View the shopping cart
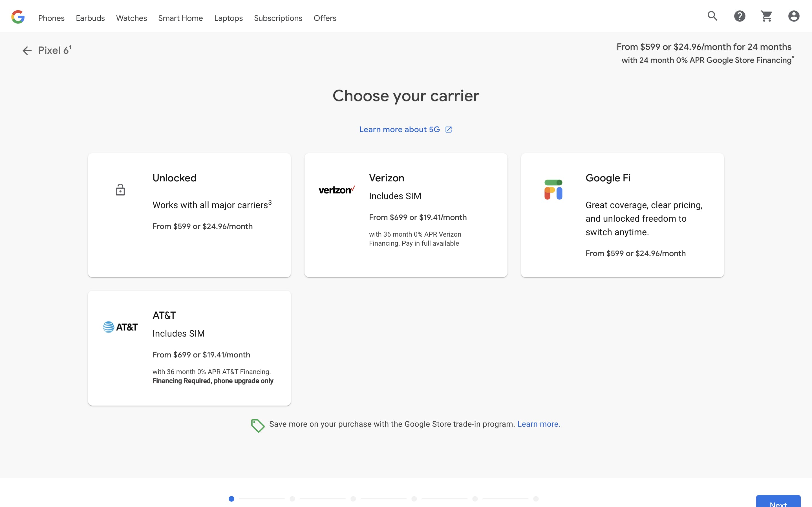The image size is (812, 507). click(x=767, y=16)
